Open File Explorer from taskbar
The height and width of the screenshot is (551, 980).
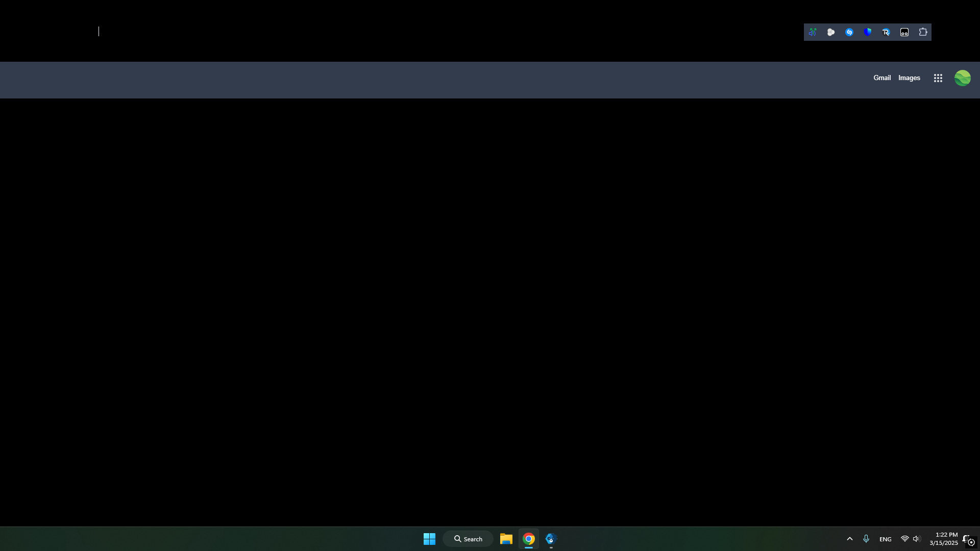pos(506,539)
